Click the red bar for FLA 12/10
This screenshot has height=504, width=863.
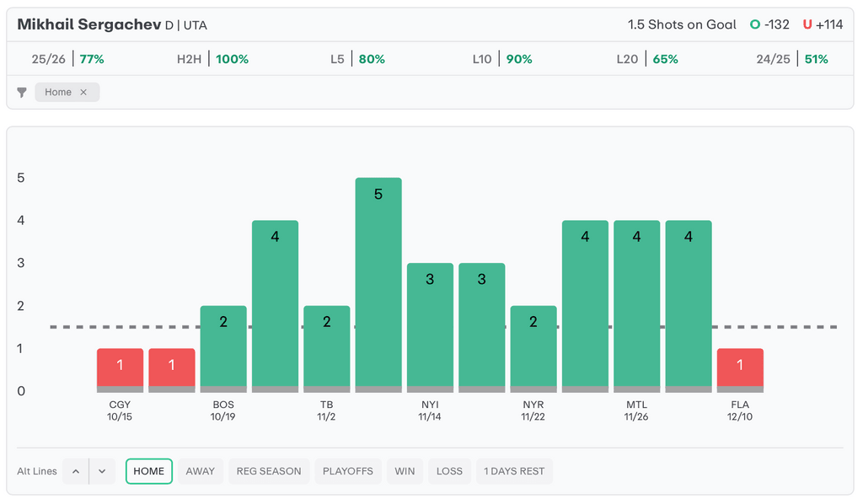tap(740, 369)
